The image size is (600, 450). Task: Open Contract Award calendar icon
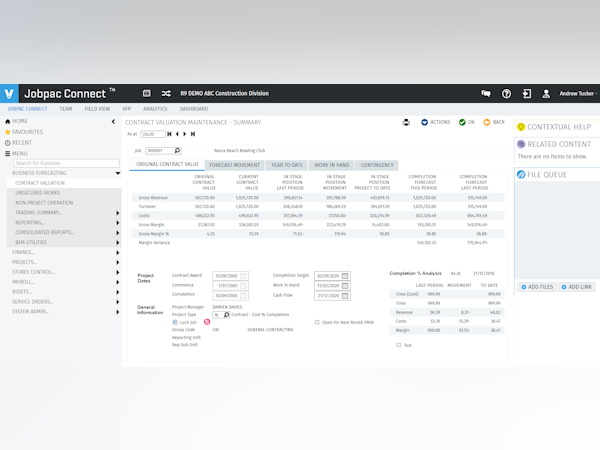pos(243,276)
